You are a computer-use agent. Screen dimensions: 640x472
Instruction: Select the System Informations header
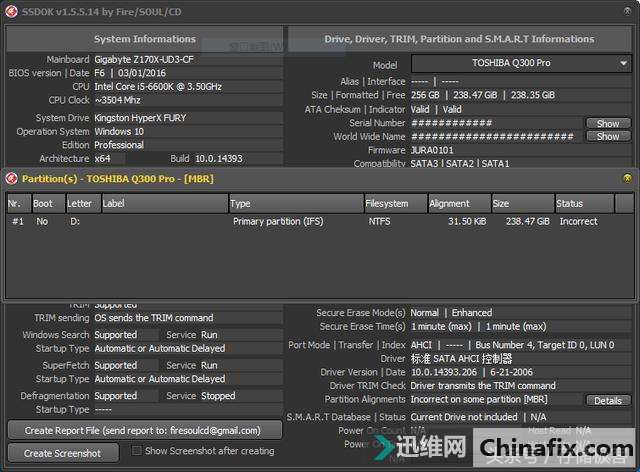(144, 39)
